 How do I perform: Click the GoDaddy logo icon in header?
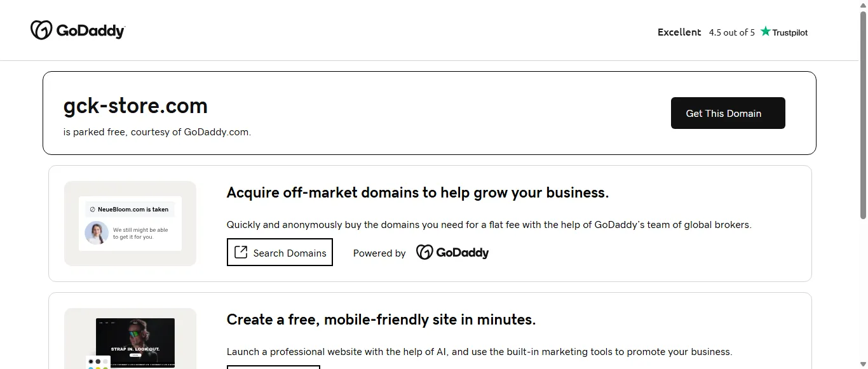click(x=41, y=30)
